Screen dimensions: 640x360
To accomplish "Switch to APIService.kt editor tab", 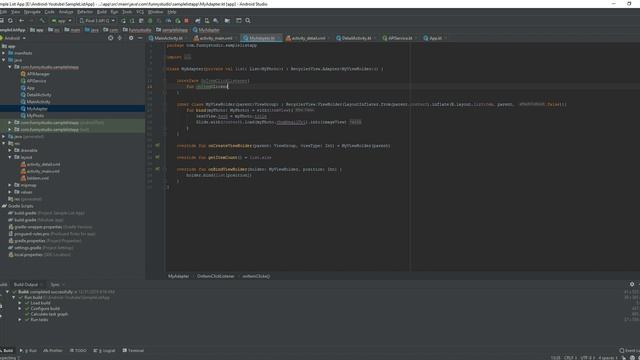I will click(400, 38).
